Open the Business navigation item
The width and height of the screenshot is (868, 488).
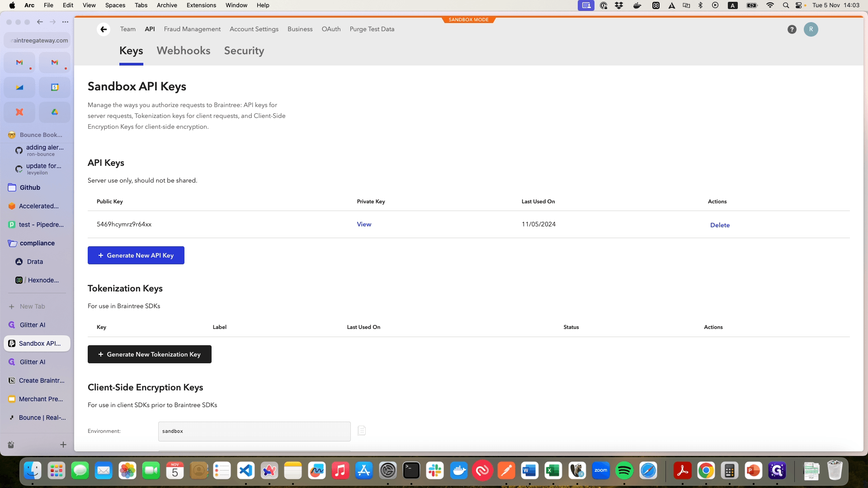300,29
